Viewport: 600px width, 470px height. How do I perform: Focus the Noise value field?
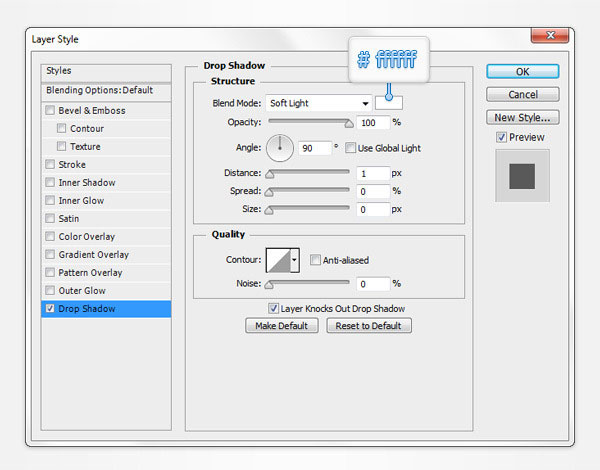pyautogui.click(x=373, y=284)
